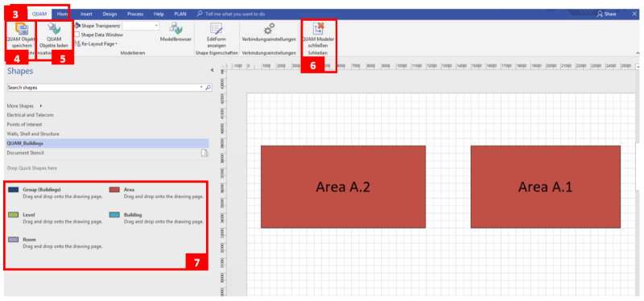
Task: Click QUAM Objekte laden icon
Action: [54, 29]
